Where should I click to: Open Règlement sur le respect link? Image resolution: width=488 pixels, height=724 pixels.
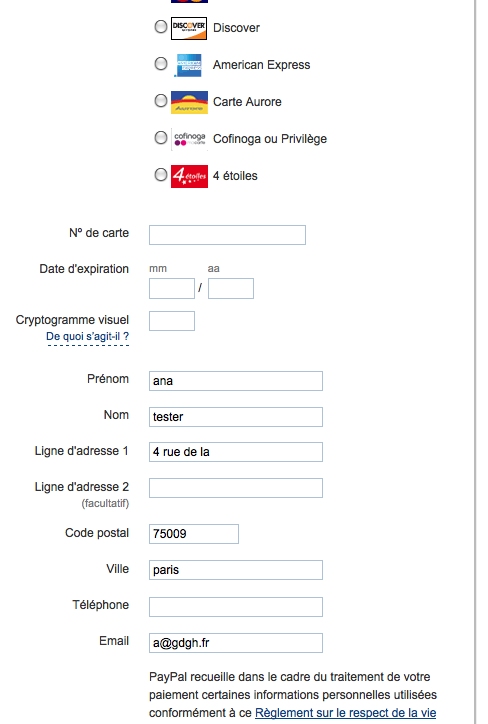(x=345, y=713)
